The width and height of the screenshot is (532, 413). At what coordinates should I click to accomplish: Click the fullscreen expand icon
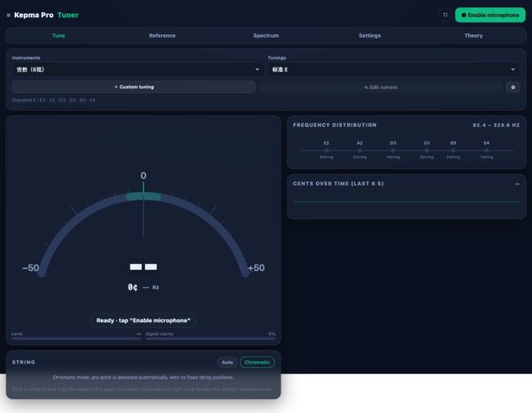445,15
